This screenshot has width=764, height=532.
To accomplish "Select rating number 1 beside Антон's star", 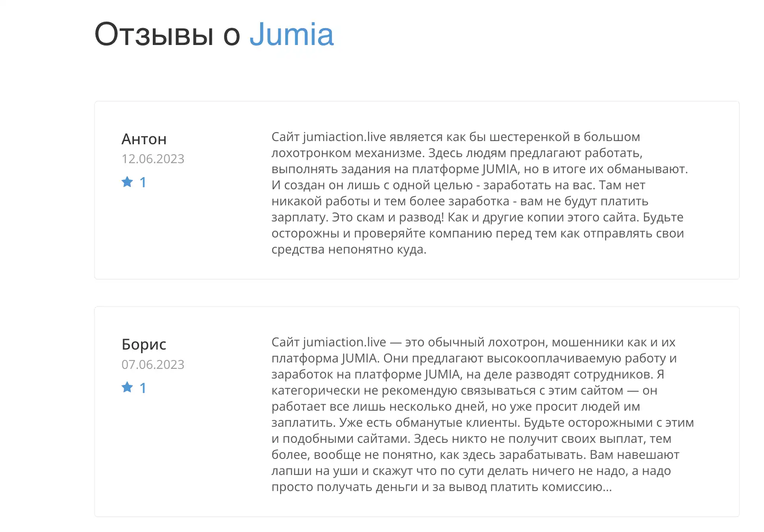I will pyautogui.click(x=143, y=182).
